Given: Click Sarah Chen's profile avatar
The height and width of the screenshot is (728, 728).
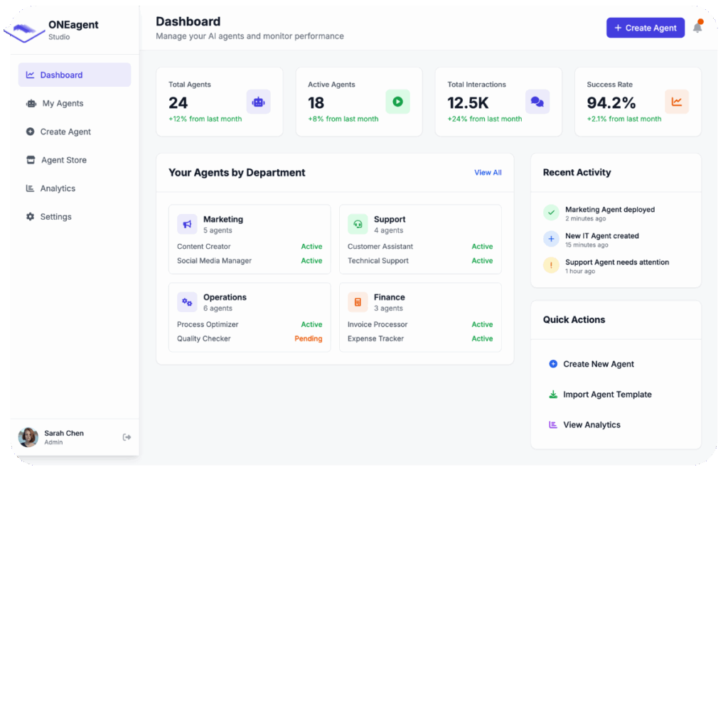Looking at the screenshot, I should click(28, 437).
